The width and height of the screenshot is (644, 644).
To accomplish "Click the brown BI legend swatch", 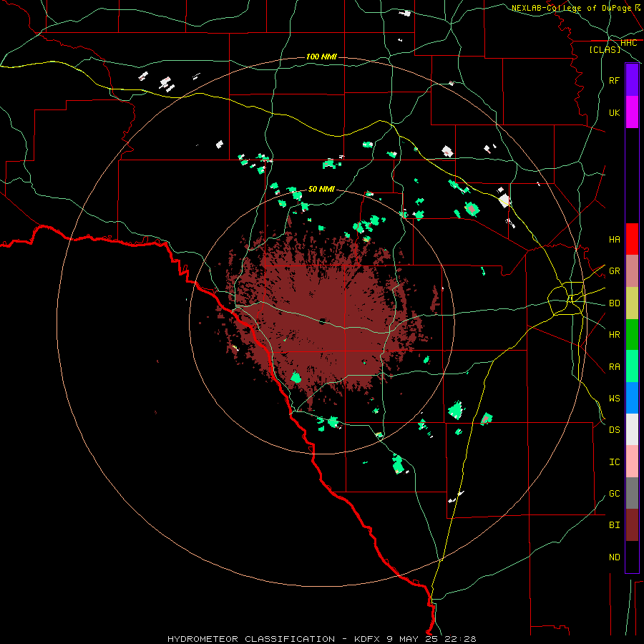I will (x=632, y=525).
